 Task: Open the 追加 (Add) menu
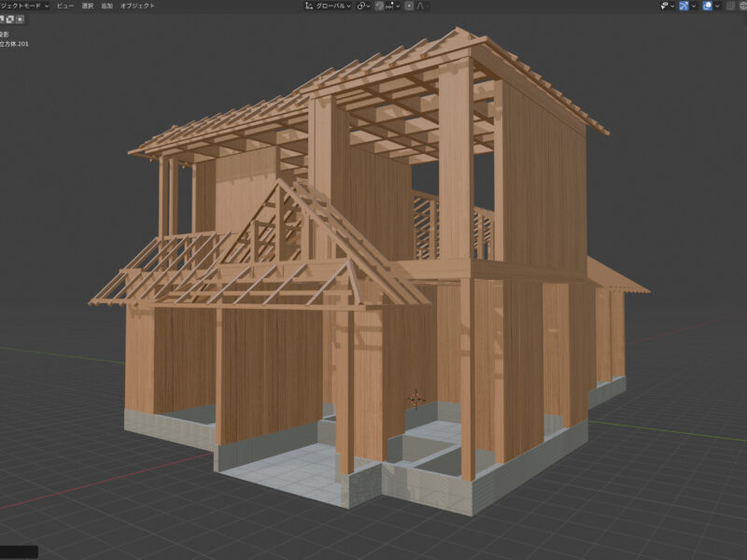(107, 6)
